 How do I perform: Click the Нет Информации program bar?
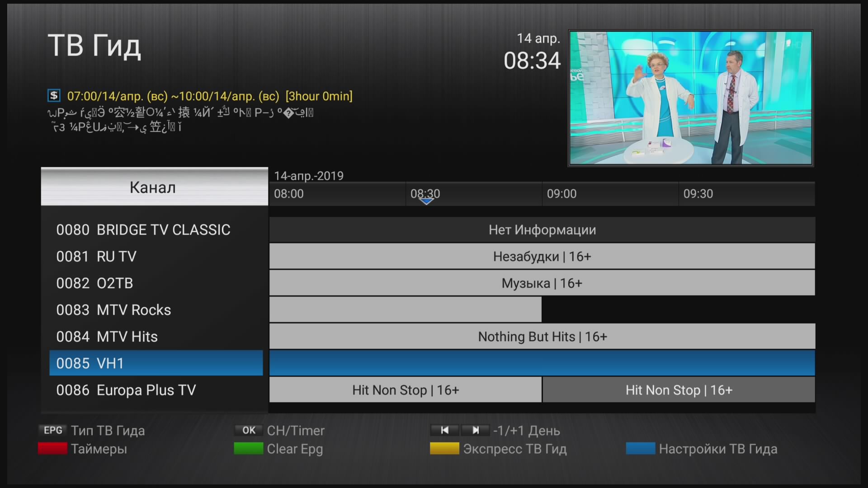click(542, 230)
